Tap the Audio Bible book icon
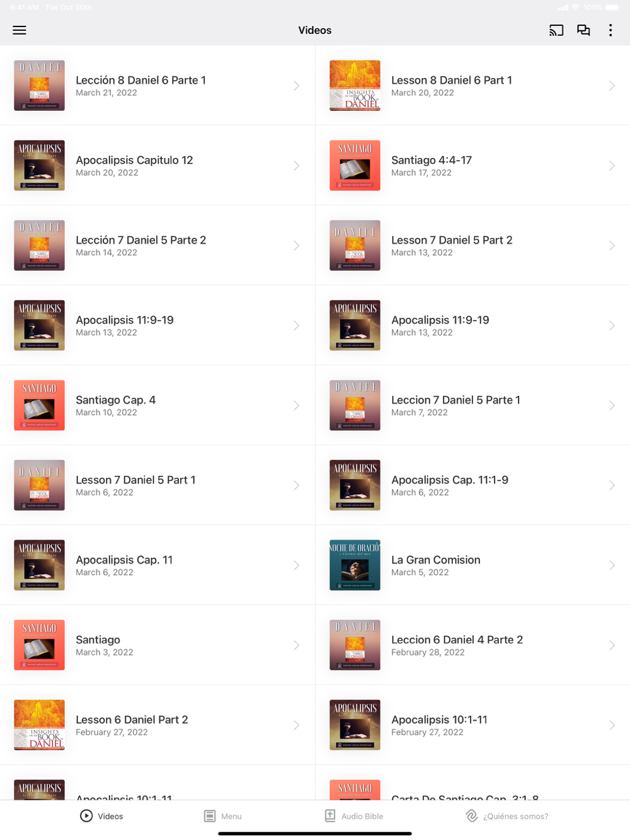 point(330,815)
